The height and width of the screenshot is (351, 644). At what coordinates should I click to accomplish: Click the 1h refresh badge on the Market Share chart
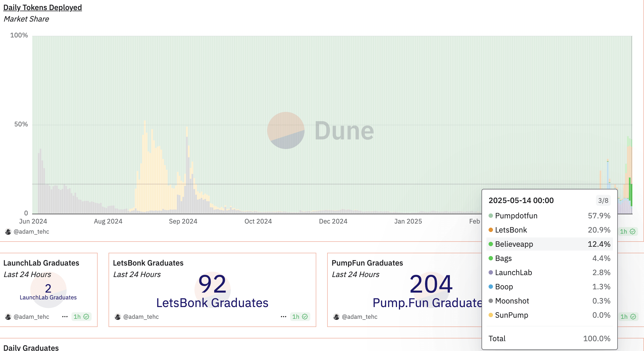627,231
